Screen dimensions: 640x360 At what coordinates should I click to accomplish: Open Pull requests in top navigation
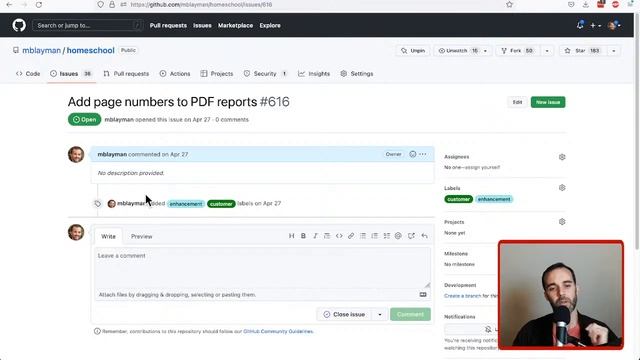168,25
